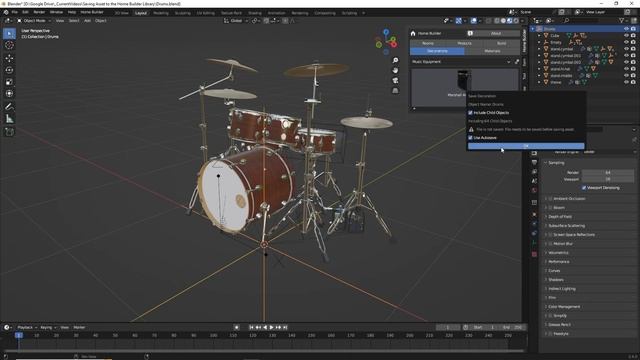640x360 pixels.
Task: Open the Output properties tab icon
Action: point(534,162)
